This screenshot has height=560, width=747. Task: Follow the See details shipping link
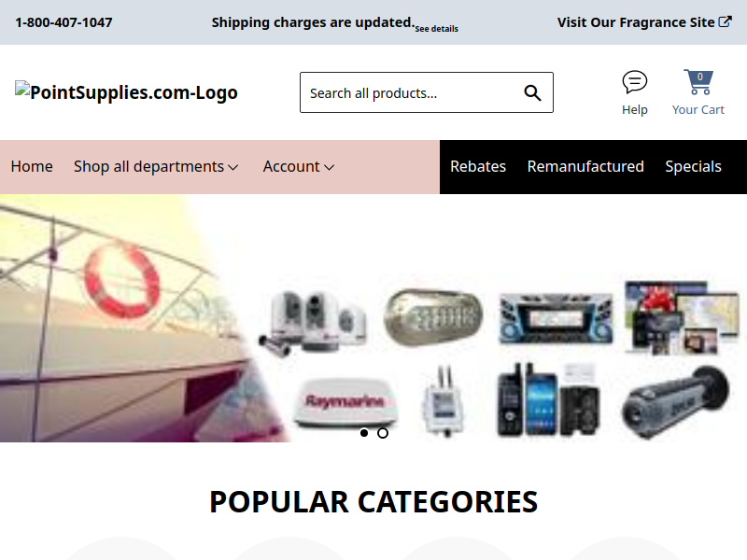(x=436, y=29)
